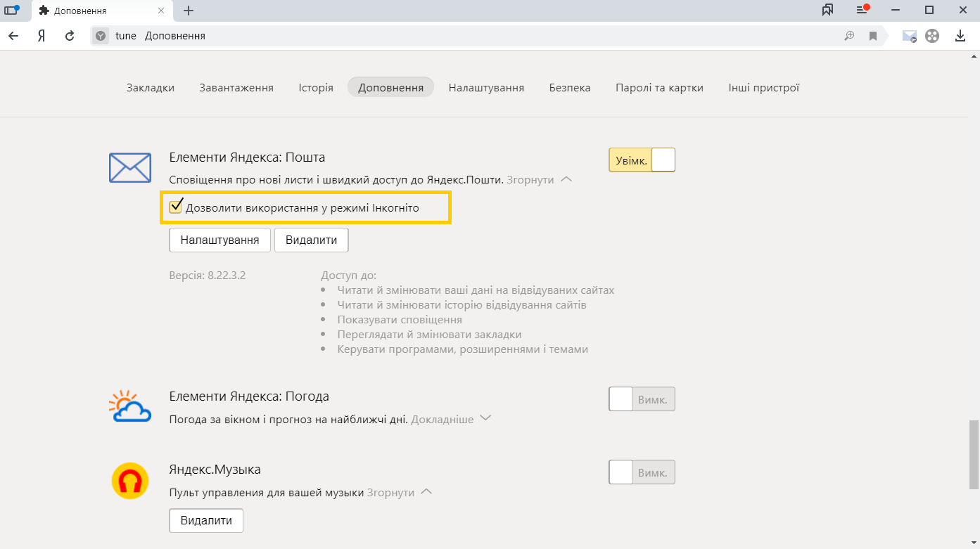Image resolution: width=980 pixels, height=549 pixels.
Task: Click the Елементи Яндекса: Погода title
Action: (x=249, y=396)
